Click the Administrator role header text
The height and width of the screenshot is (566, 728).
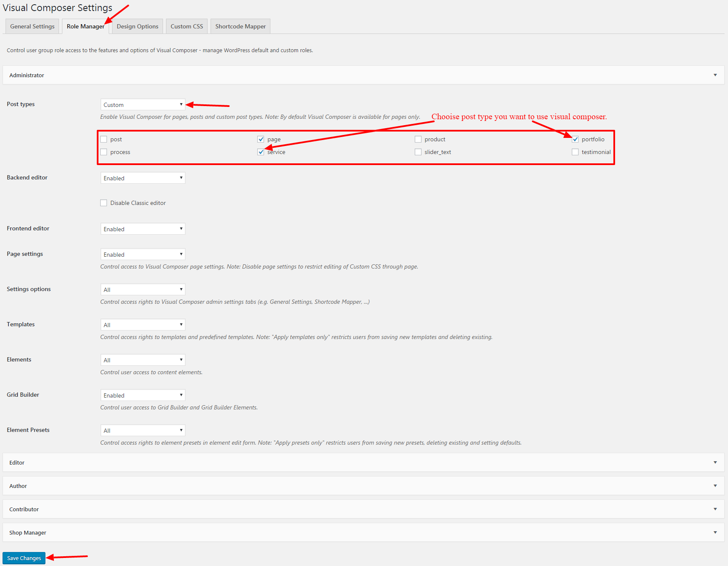[x=27, y=75]
